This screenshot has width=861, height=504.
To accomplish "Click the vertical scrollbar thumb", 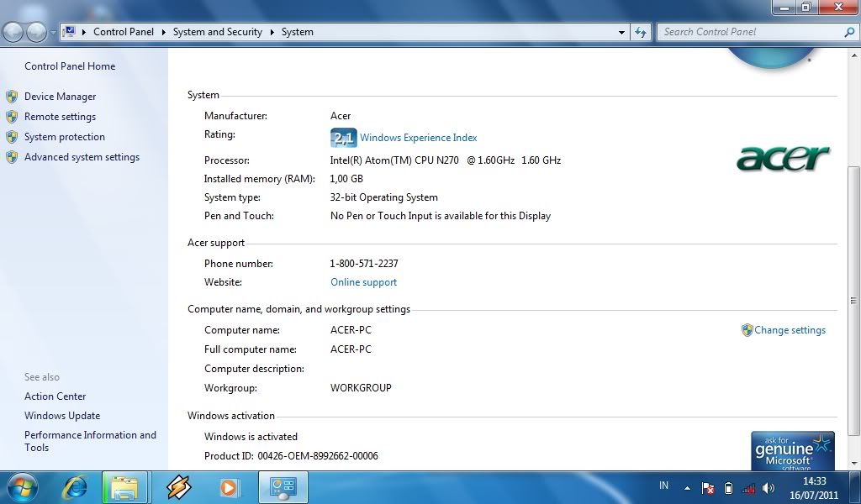I will [x=854, y=301].
